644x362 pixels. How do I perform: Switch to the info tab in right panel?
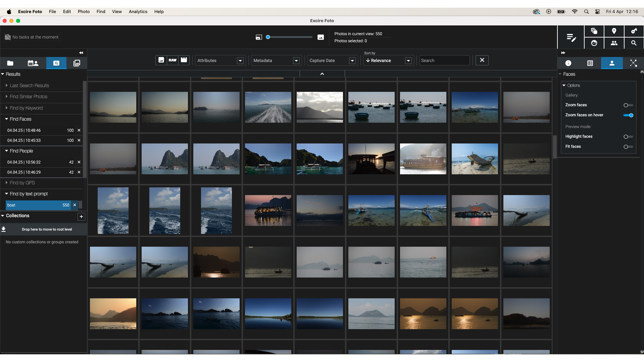(x=568, y=63)
